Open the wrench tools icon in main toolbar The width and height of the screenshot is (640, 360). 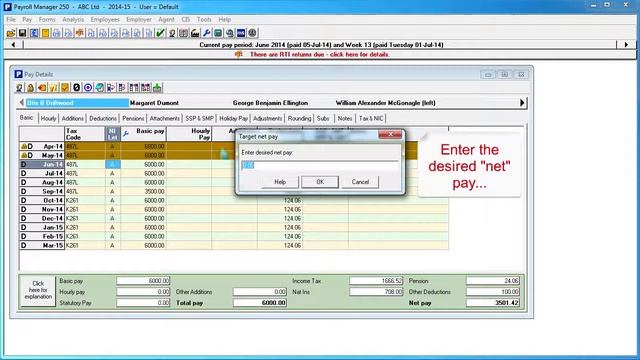pyautogui.click(x=207, y=33)
